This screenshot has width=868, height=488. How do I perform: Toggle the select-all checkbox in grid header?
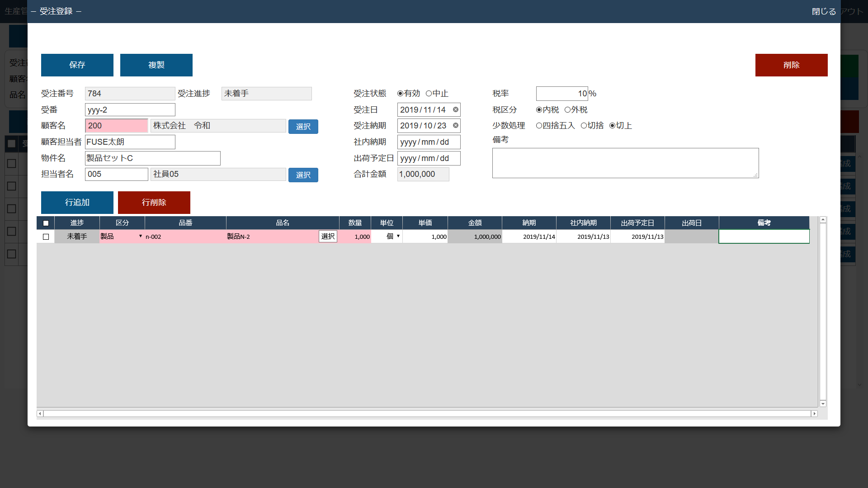[46, 223]
